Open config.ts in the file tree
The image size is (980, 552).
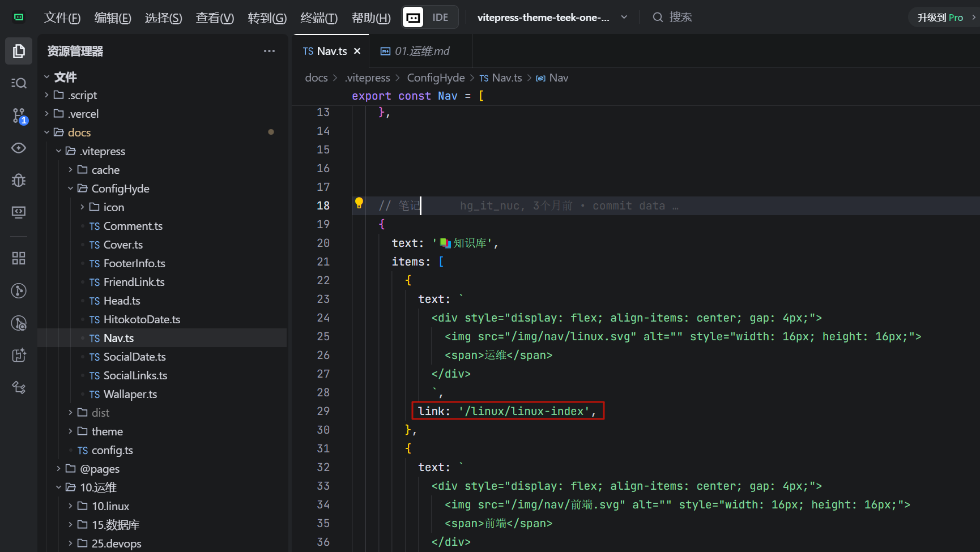click(x=112, y=450)
